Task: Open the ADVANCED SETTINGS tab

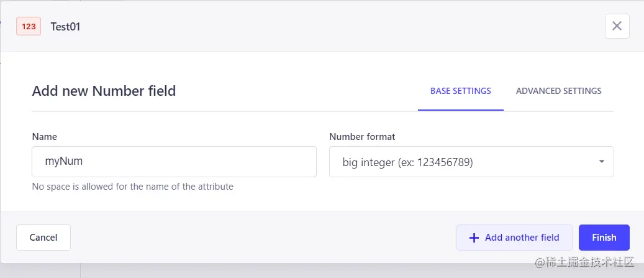Action: (x=558, y=91)
